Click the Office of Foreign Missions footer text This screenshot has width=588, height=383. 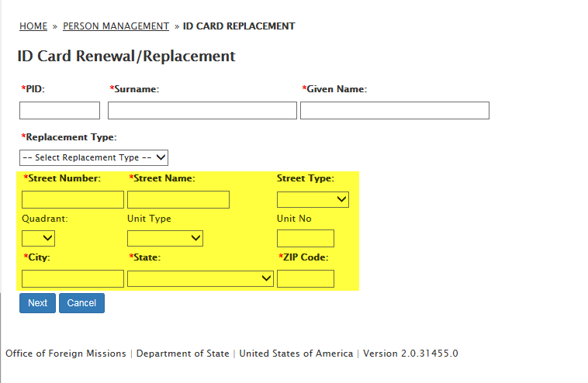pos(66,354)
